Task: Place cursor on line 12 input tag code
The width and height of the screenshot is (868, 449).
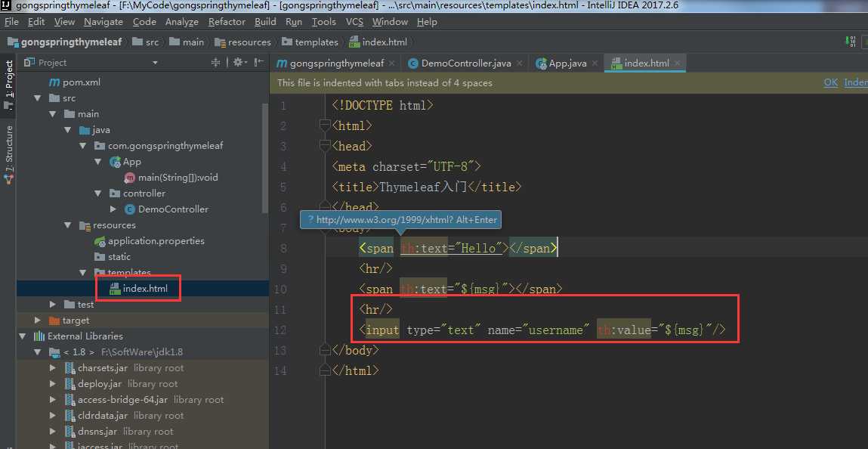Action: point(542,330)
